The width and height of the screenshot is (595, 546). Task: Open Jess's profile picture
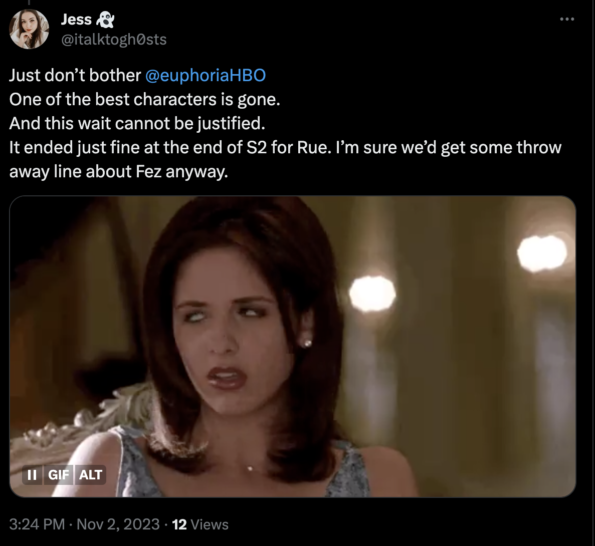click(29, 29)
